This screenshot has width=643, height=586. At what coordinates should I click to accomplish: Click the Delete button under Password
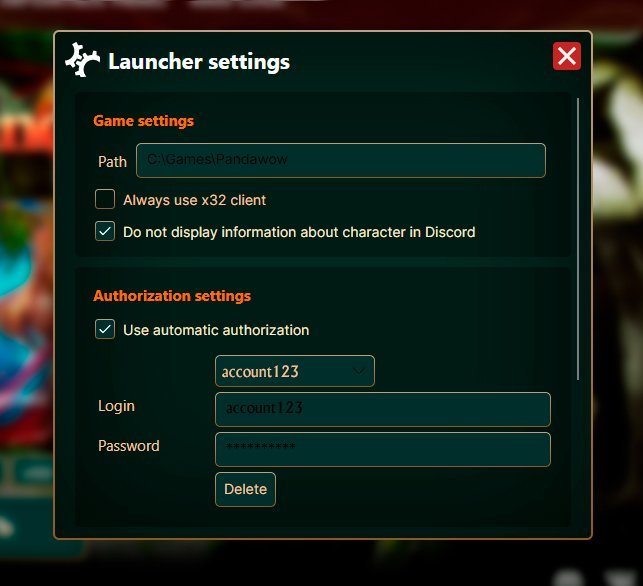[x=245, y=489]
